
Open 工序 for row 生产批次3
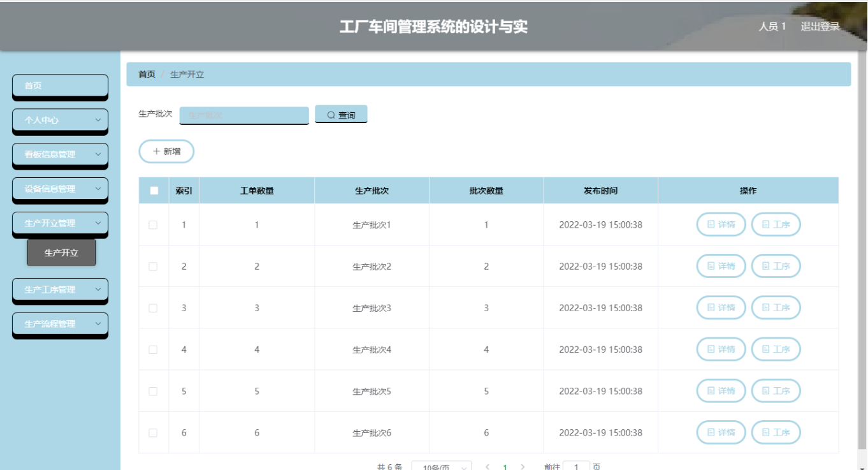[x=776, y=307]
